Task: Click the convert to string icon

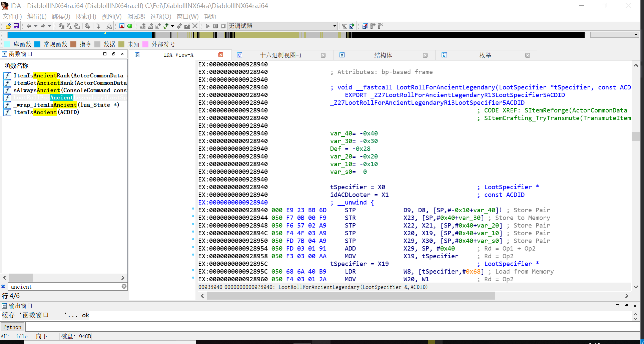Action: click(158, 26)
